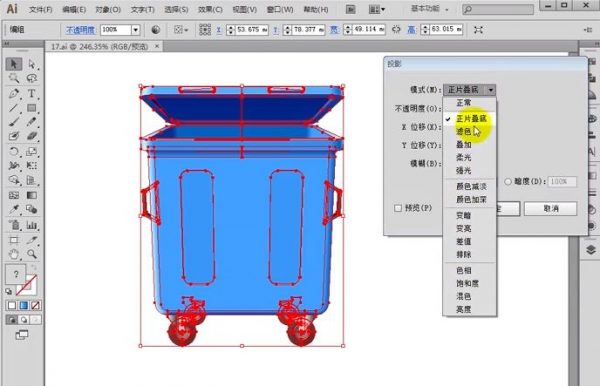Select the Pen tool

click(x=14, y=93)
